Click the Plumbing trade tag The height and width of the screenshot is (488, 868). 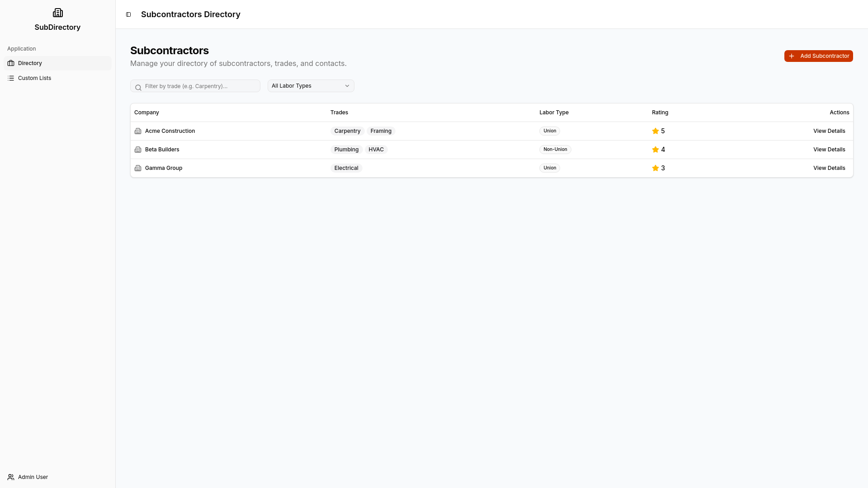pos(346,150)
